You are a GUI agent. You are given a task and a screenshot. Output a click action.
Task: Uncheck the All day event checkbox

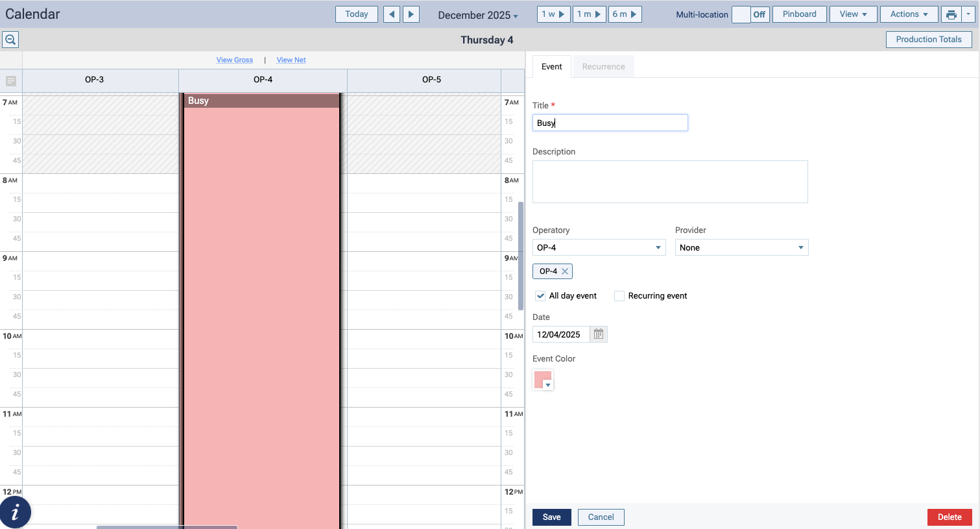click(540, 296)
